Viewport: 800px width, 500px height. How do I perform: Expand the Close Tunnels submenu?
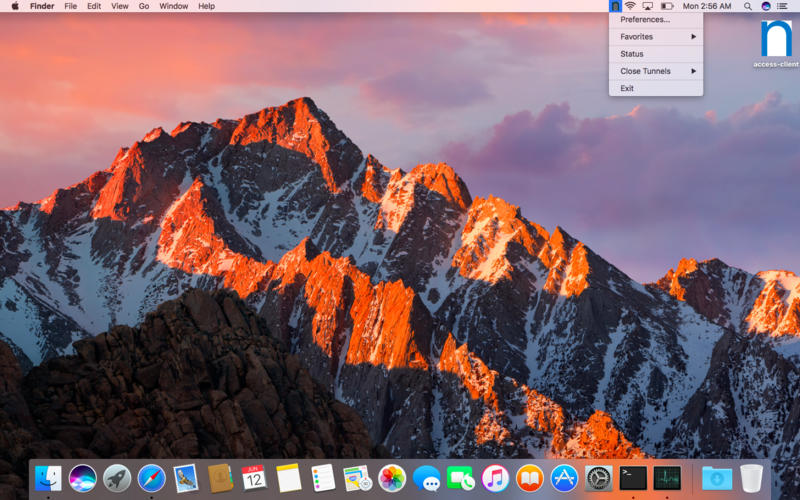[x=656, y=71]
